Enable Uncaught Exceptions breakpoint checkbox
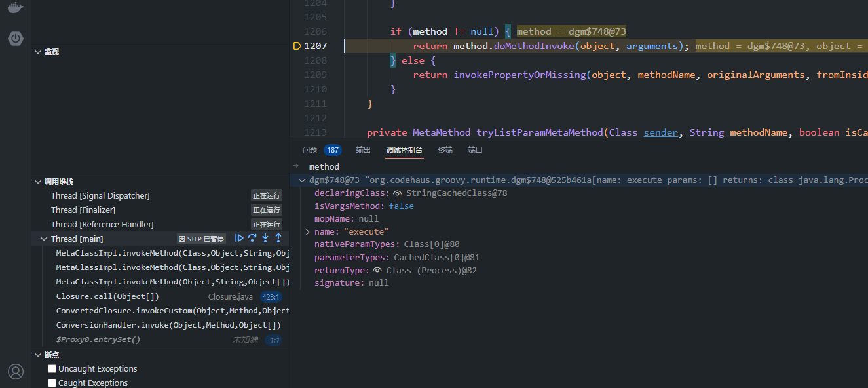 (52, 369)
